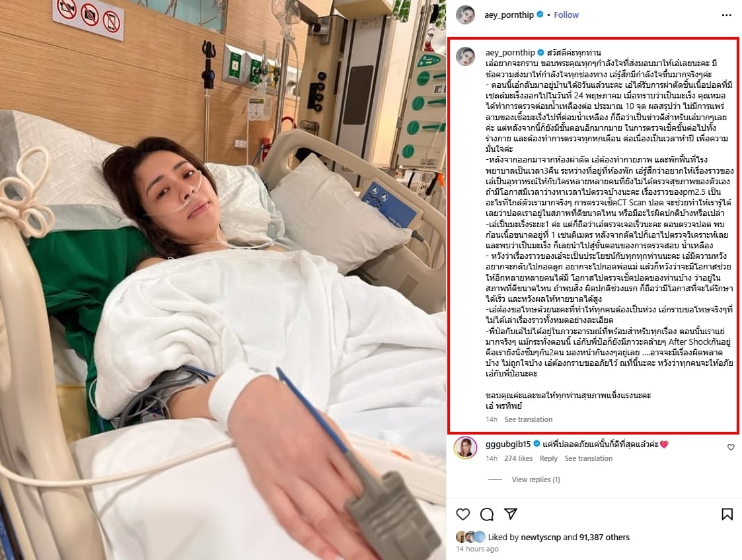Open gggubgib15 profile avatar
The image size is (742, 560).
(x=465, y=448)
